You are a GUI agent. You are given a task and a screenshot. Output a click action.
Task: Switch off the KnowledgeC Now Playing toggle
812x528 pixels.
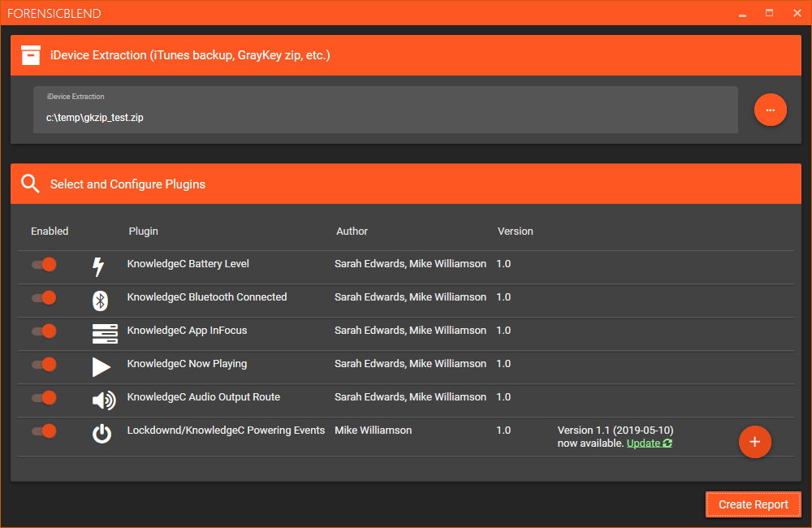[44, 365]
